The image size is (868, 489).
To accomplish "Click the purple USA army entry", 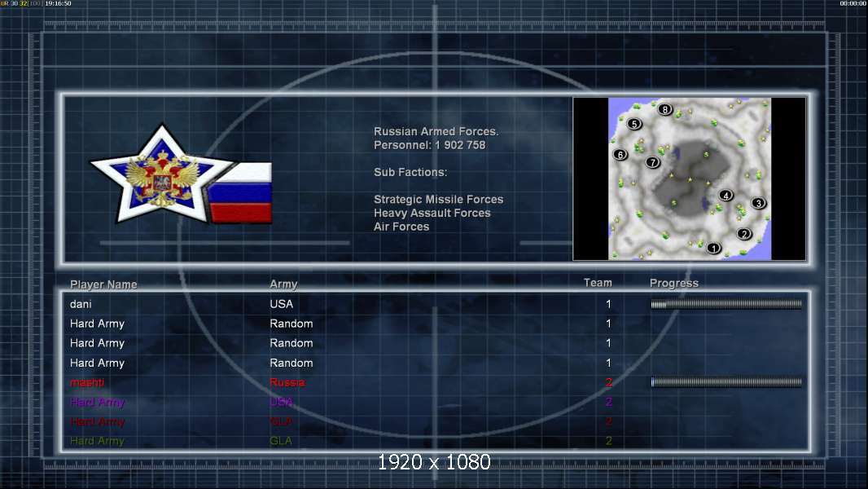I will tap(281, 402).
